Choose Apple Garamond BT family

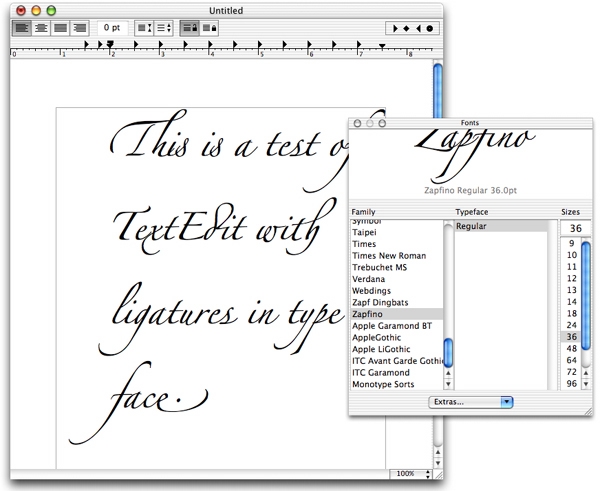pos(397,326)
